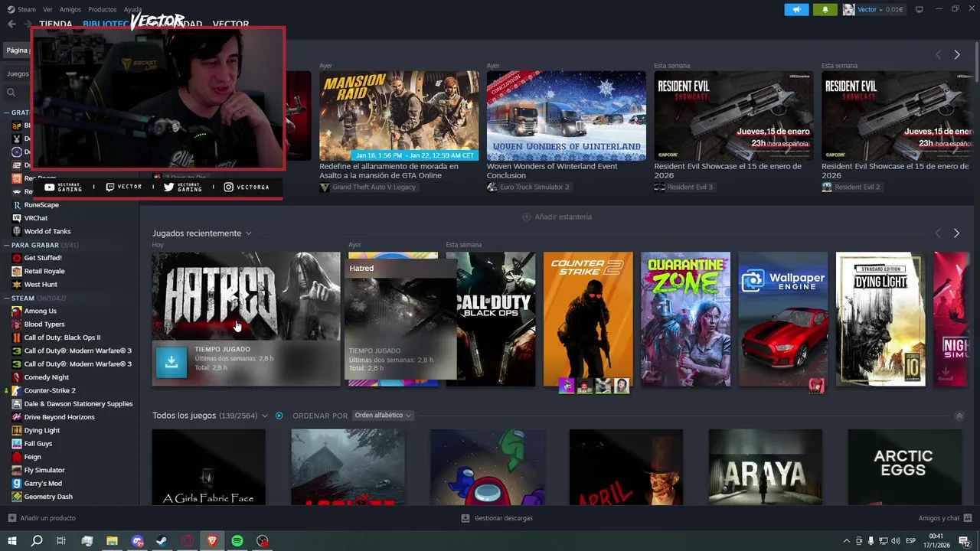
Task: Select Retail Royale in the sidebar
Action: pyautogui.click(x=44, y=271)
